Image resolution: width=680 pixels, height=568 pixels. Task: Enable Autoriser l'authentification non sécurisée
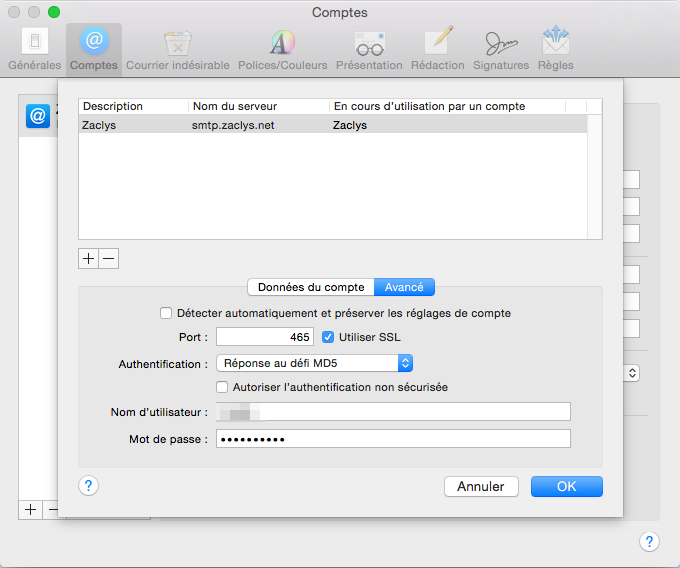click(222, 387)
